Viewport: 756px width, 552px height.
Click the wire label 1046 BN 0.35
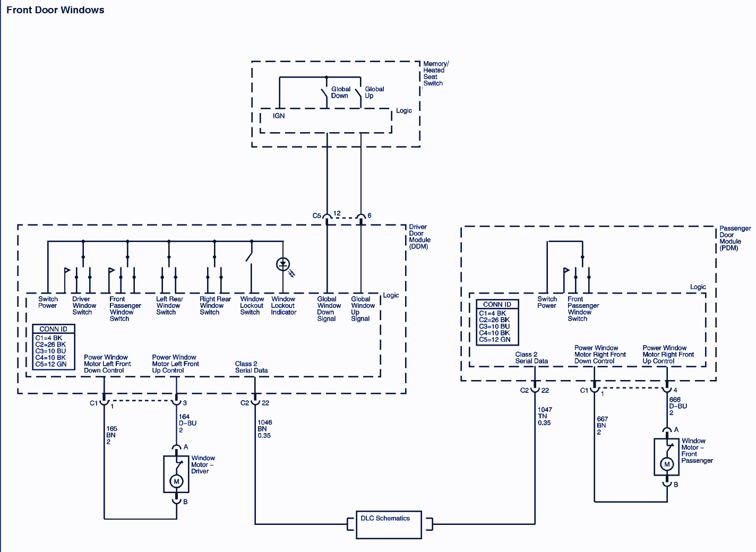(264, 429)
